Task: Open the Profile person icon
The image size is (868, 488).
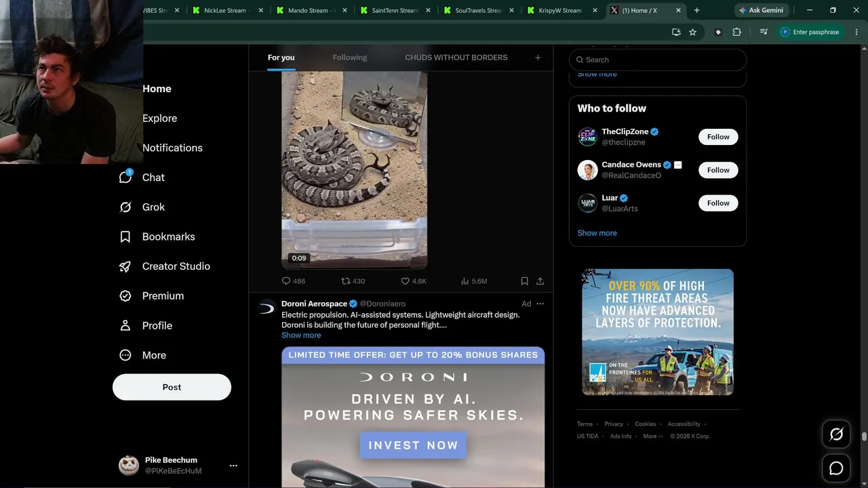Action: point(125,325)
